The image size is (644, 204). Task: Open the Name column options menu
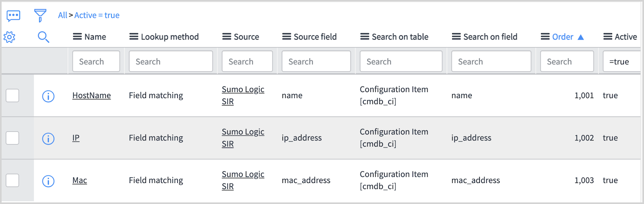click(77, 37)
